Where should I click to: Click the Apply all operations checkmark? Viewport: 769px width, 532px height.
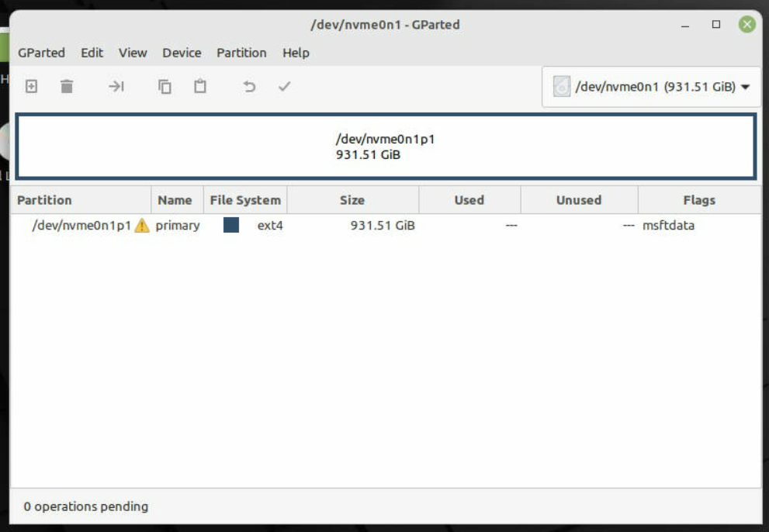pyautogui.click(x=285, y=86)
